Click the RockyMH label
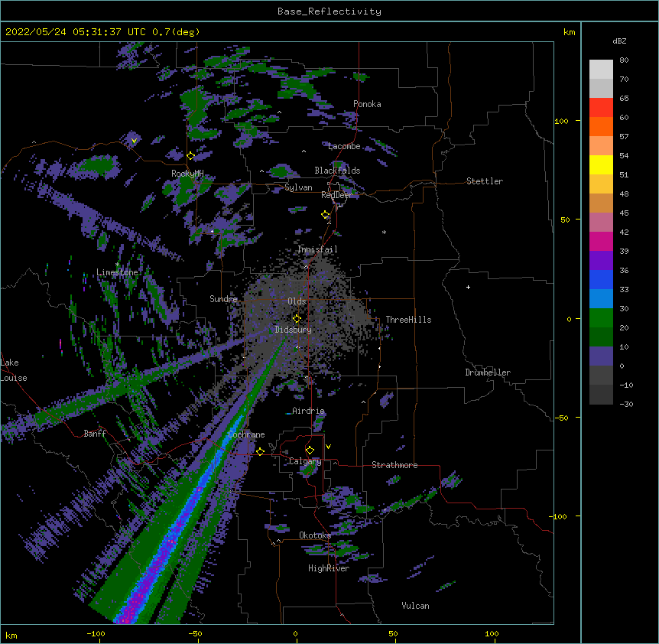Viewport: 659px width, 644px height. (x=187, y=174)
